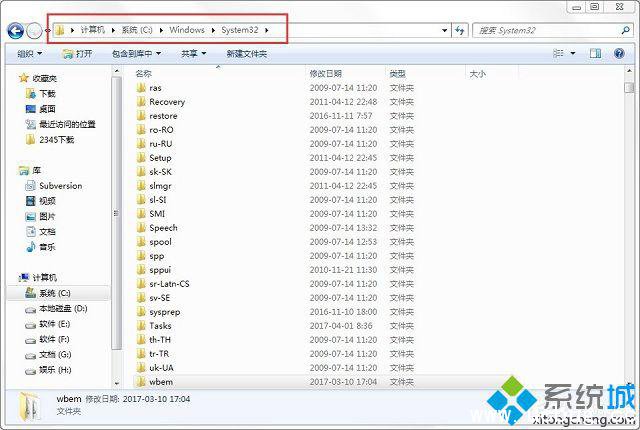Select the spool folder icon

click(141, 242)
